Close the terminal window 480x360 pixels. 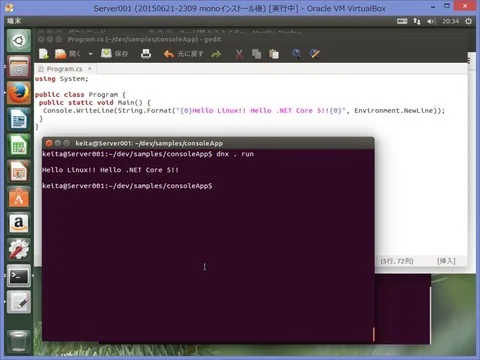[x=49, y=143]
